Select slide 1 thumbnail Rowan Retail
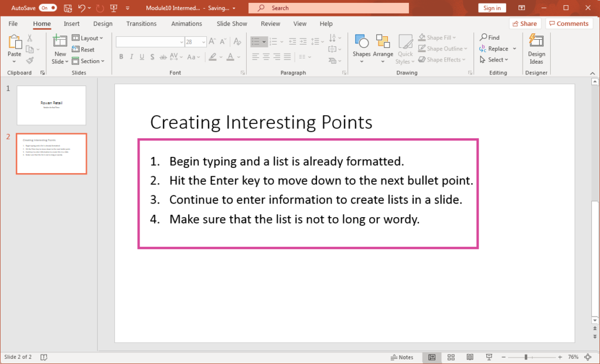 pyautogui.click(x=52, y=105)
